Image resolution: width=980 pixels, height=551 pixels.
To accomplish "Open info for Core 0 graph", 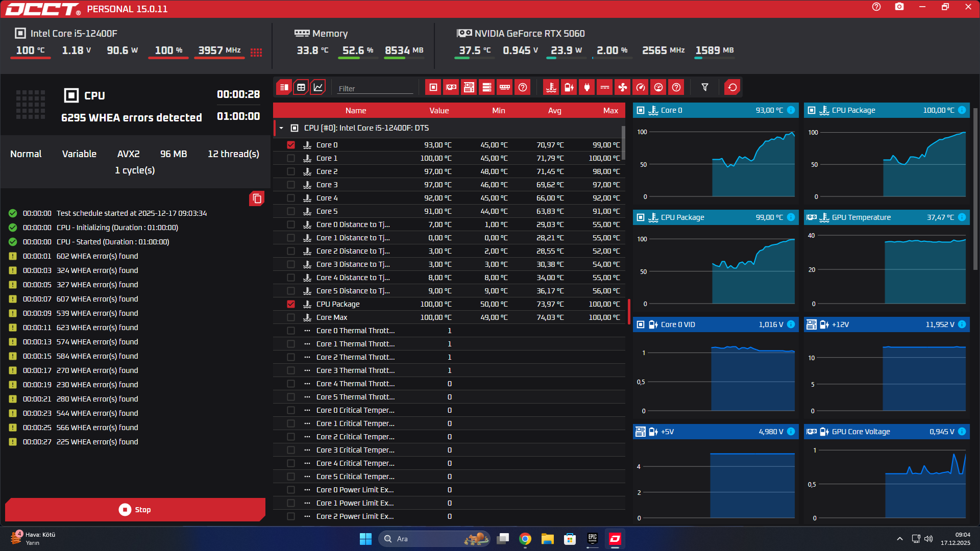I will click(791, 110).
